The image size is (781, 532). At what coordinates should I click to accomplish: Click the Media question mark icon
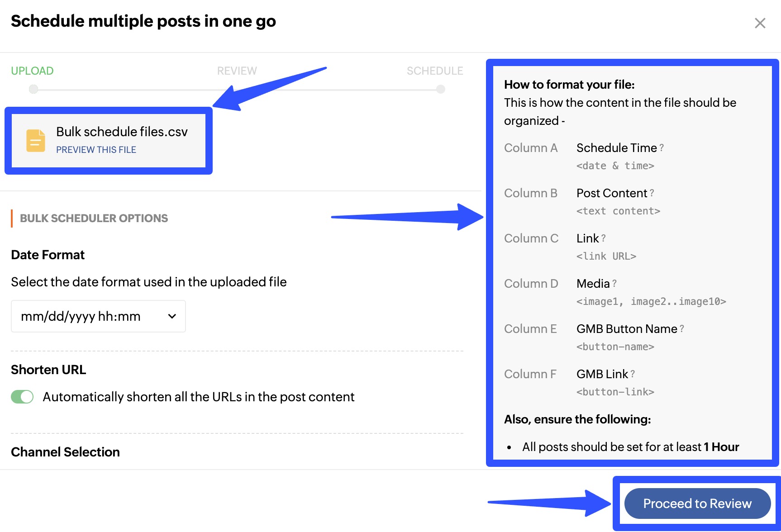pos(614,284)
